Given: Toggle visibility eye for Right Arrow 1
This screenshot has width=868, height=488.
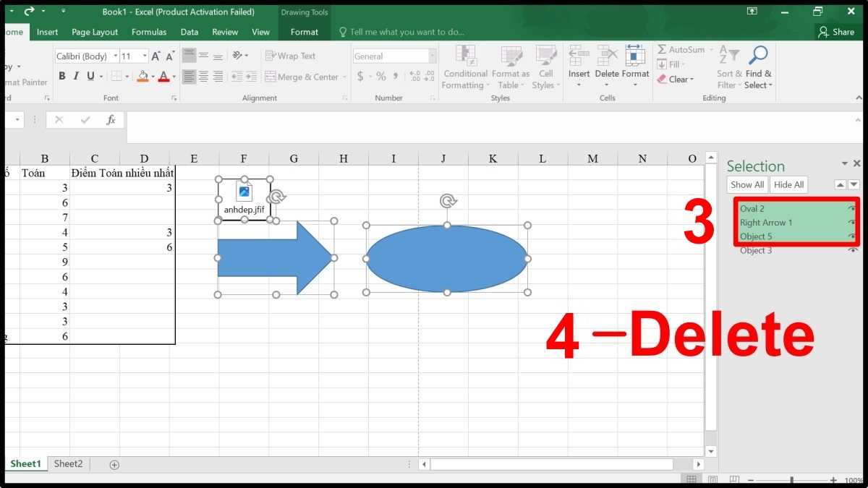Looking at the screenshot, I should 852,223.
